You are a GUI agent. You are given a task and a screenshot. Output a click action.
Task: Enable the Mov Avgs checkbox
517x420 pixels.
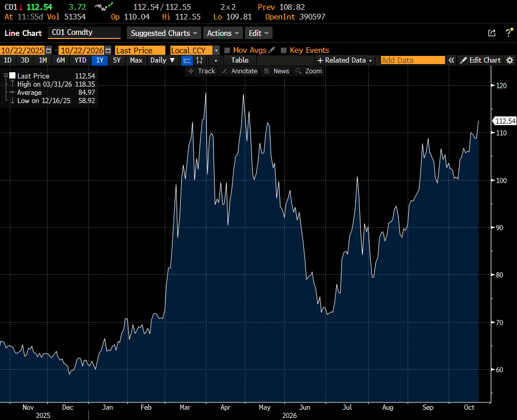point(227,50)
